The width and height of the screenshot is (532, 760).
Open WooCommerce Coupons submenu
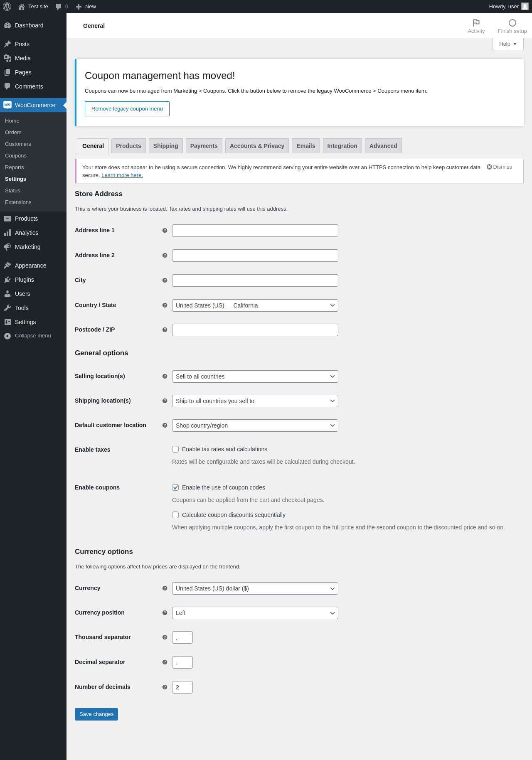(x=33, y=156)
